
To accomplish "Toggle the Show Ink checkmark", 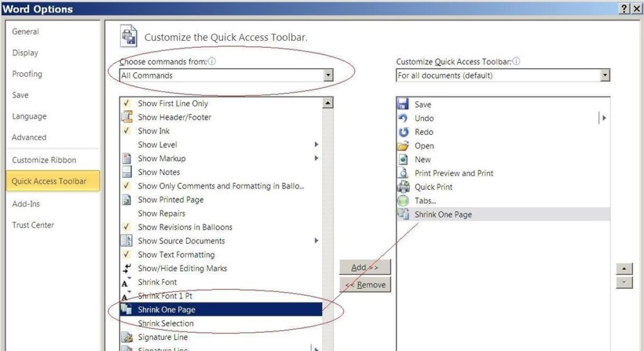I will pos(127,131).
